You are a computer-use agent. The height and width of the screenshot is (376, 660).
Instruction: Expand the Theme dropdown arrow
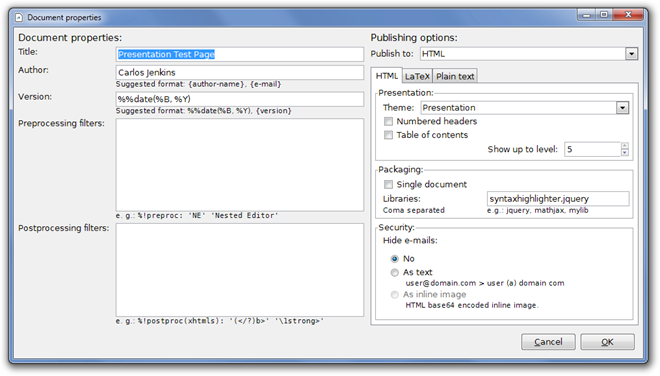[622, 108]
